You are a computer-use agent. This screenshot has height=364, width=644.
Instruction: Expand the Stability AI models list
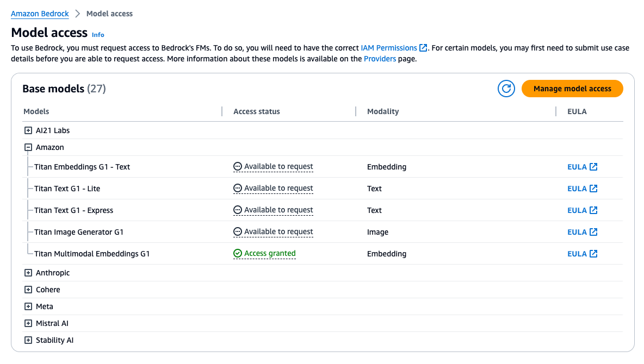(28, 340)
